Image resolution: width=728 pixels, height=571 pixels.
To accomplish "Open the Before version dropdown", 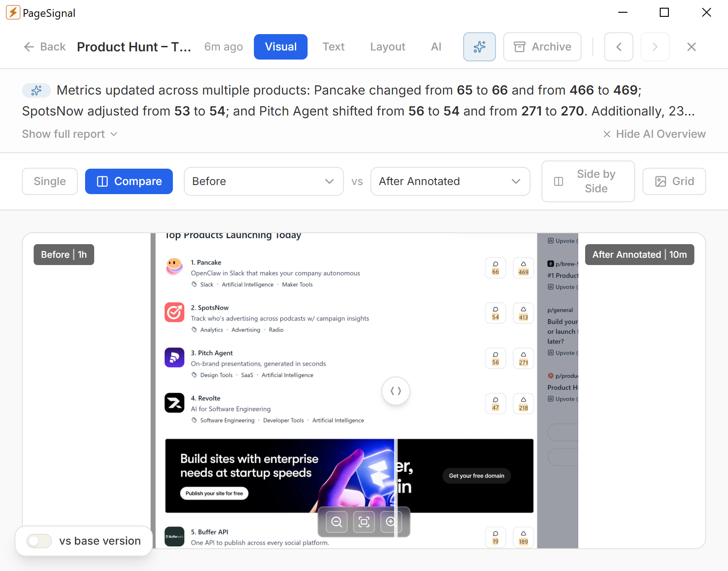I will [x=263, y=181].
